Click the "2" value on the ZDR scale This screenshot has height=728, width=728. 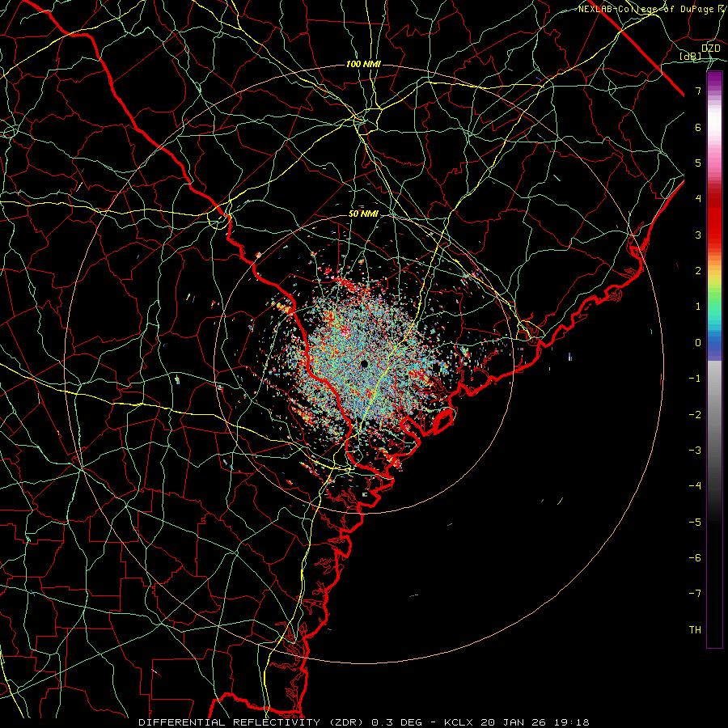pos(698,271)
